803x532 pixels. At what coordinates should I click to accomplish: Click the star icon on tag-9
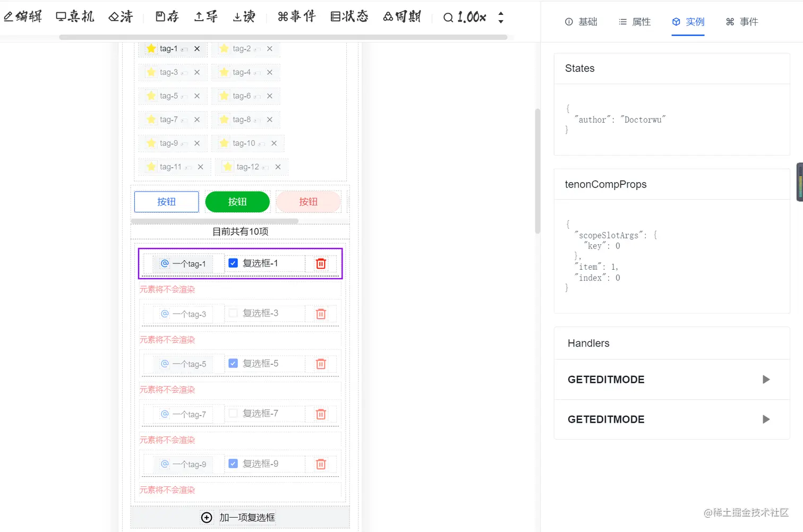point(151,143)
